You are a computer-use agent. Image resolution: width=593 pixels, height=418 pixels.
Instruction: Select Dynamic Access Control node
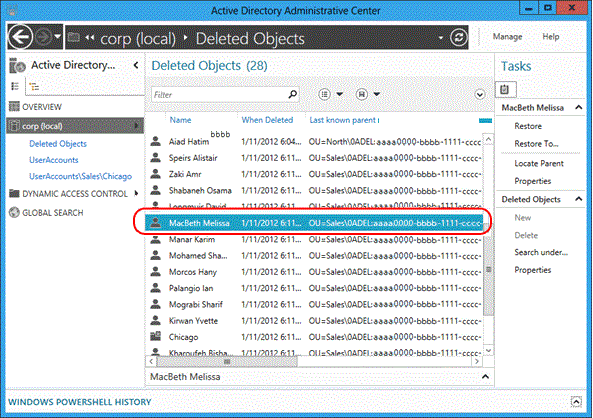click(x=75, y=194)
